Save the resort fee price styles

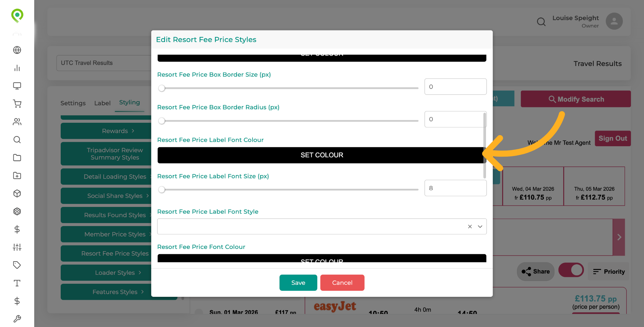click(x=298, y=283)
